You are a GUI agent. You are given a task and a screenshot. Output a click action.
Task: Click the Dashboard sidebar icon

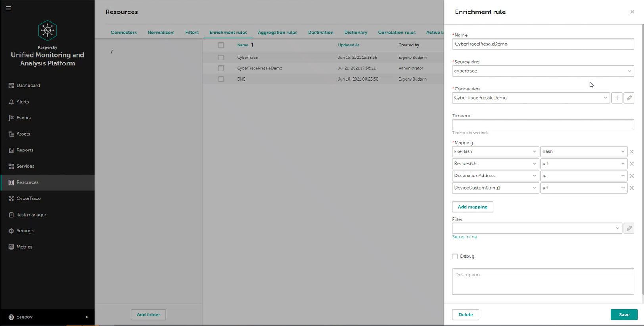[x=11, y=86]
